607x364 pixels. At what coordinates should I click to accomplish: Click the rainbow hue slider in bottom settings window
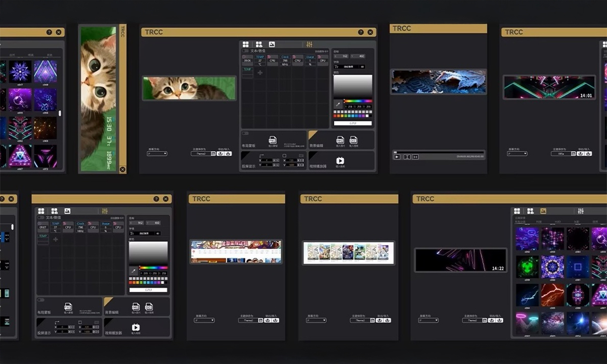coord(153,267)
